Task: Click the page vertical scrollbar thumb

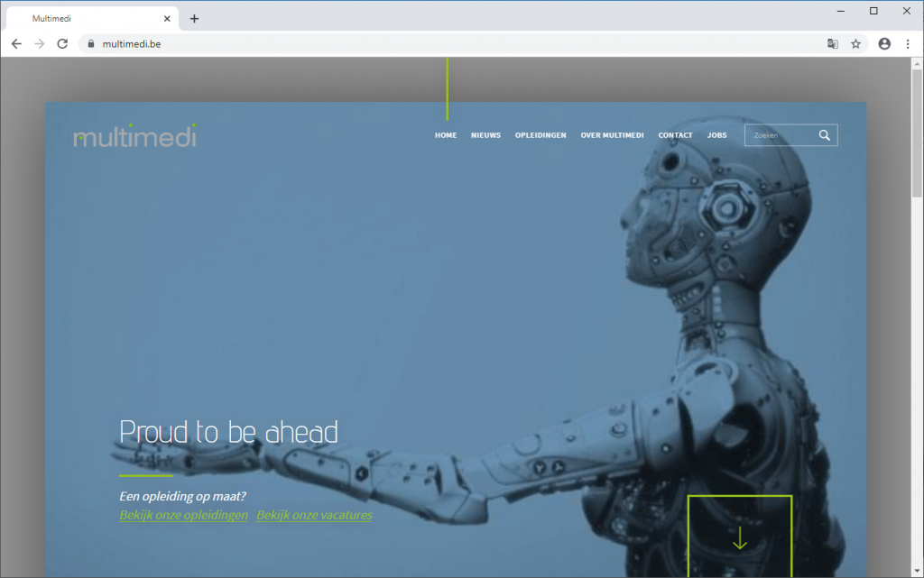Action: 917,133
